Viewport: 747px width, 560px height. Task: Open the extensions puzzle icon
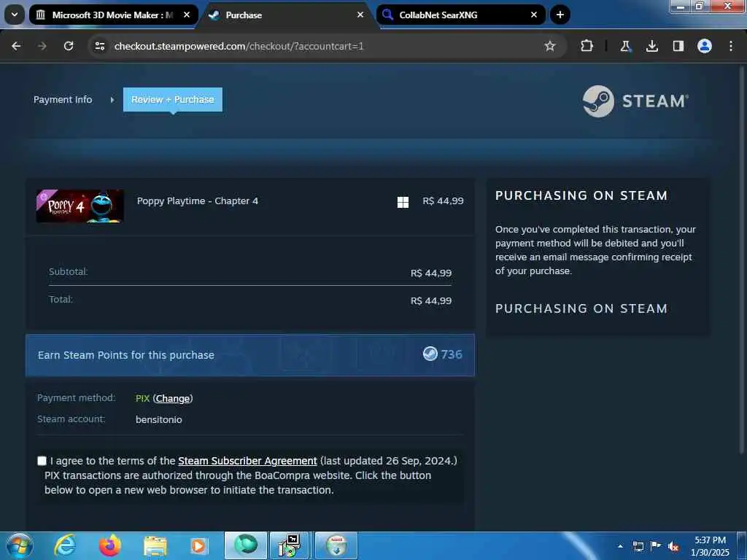point(587,46)
